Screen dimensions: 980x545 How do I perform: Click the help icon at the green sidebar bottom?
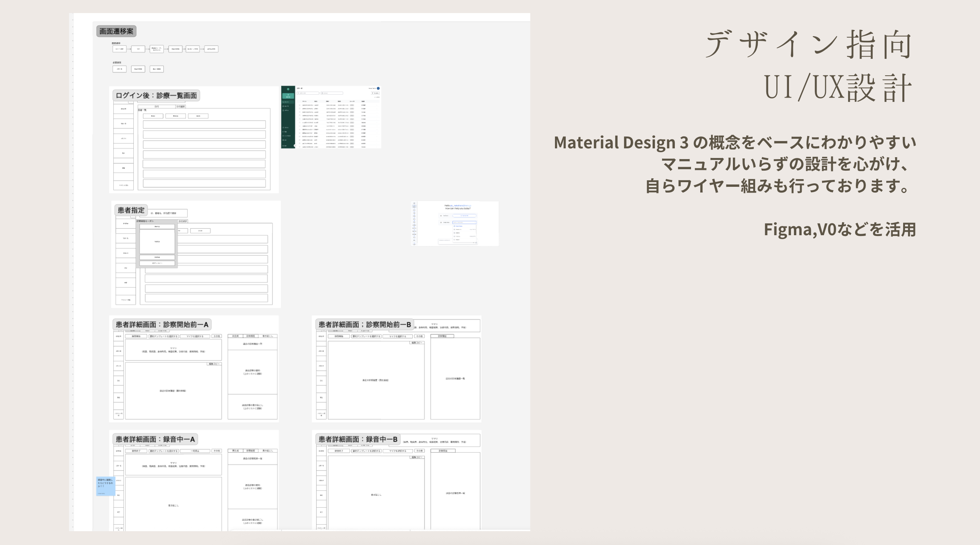[x=283, y=146]
